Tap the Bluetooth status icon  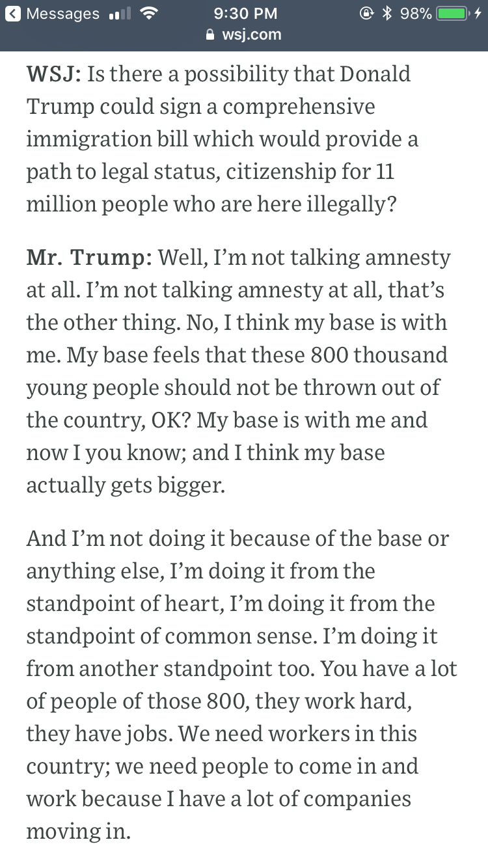point(388,14)
